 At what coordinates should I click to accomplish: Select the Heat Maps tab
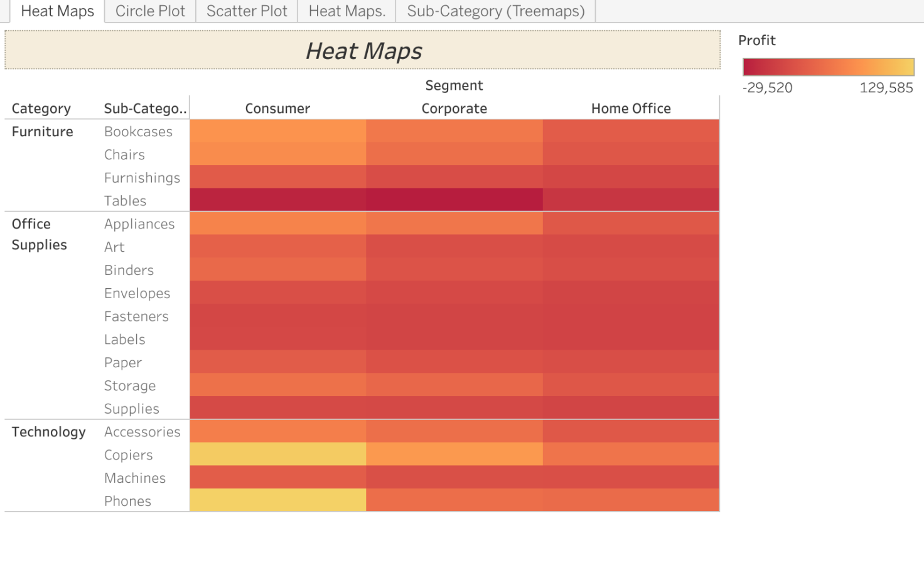coord(57,11)
